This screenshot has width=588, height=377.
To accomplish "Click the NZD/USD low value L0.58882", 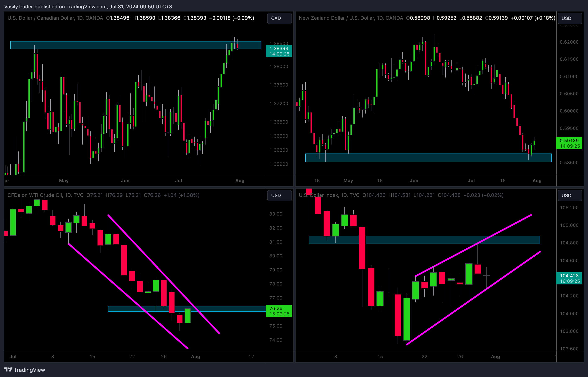I will pos(471,18).
